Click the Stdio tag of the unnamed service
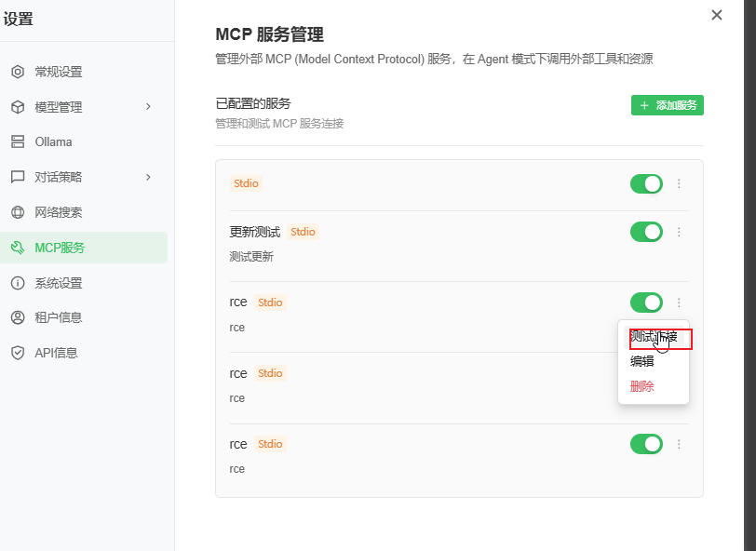 pos(246,183)
